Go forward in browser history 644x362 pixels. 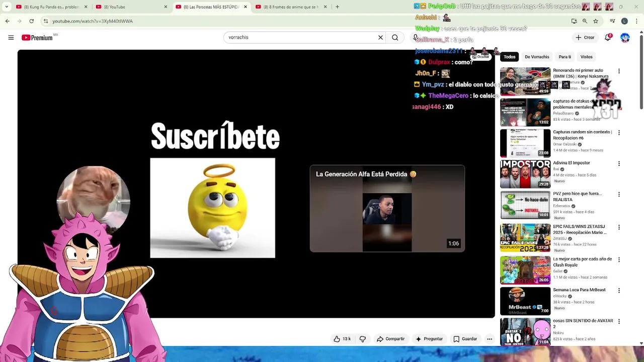(x=19, y=21)
